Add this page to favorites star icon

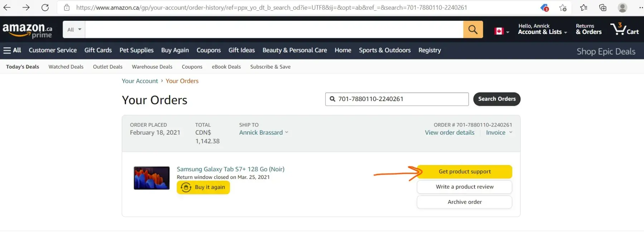tap(563, 7)
